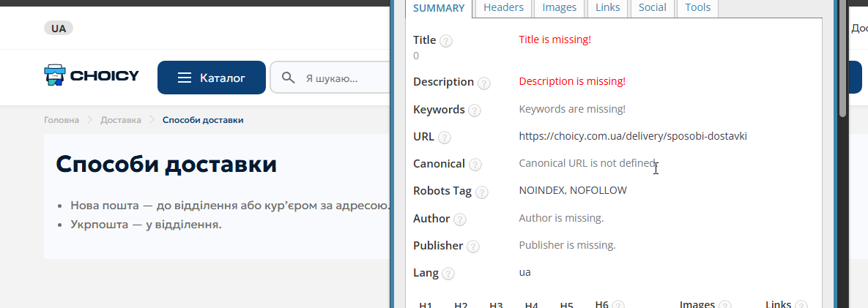The height and width of the screenshot is (308, 868).
Task: Open the Social tab
Action: point(653,8)
